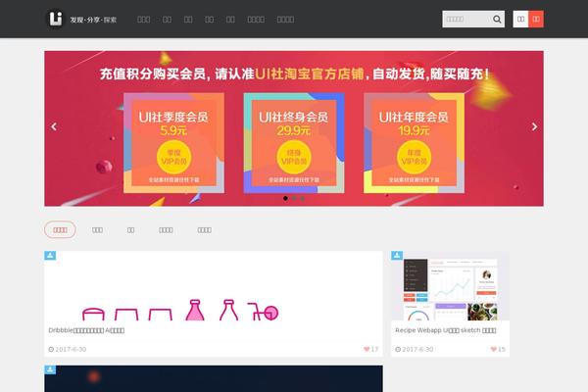Click the 2017-6-30 date on Recipe Webapp card

pos(417,349)
